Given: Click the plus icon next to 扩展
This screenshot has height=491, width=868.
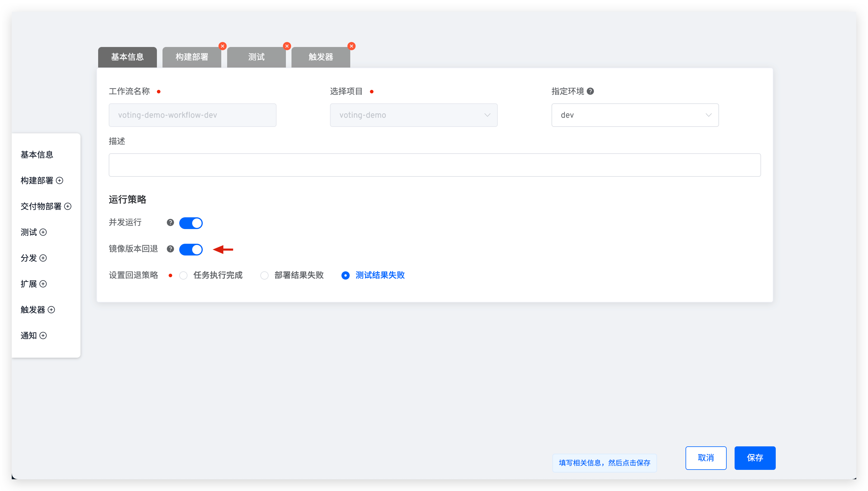Looking at the screenshot, I should pos(43,284).
